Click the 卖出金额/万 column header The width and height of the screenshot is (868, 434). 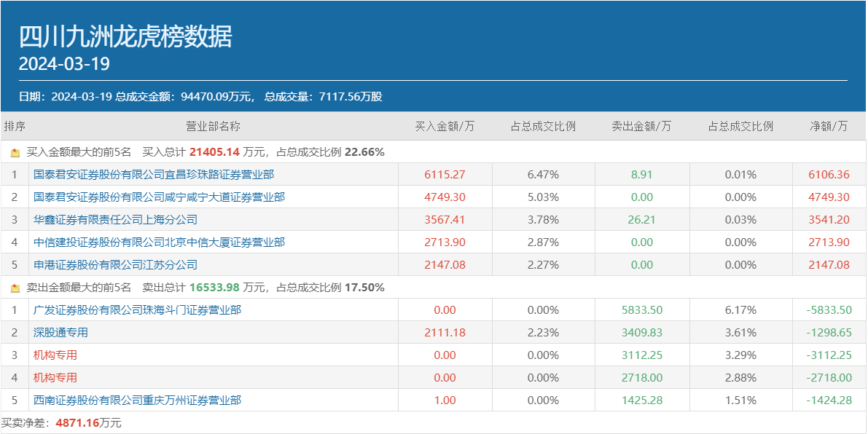(x=641, y=127)
